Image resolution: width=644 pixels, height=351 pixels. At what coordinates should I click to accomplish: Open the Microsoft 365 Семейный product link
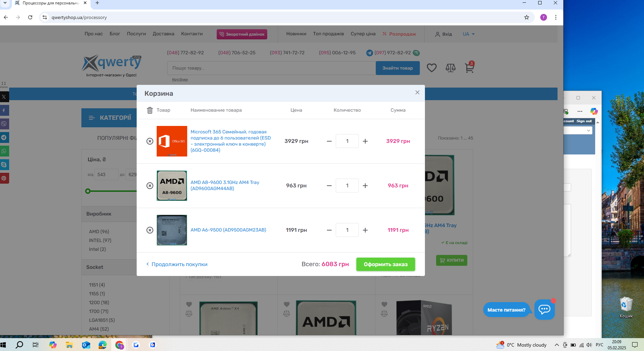pyautogui.click(x=231, y=141)
